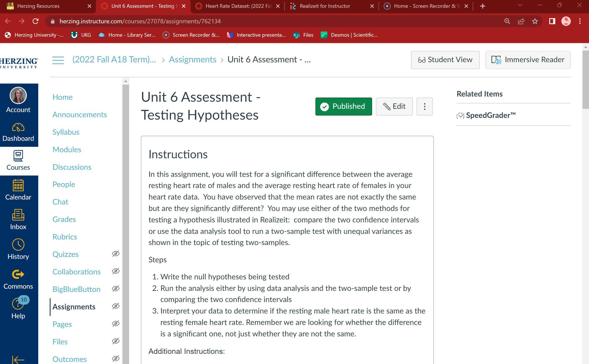The image size is (589, 364).
Task: Launch SpeedGrader from Related Items
Action: [x=490, y=115]
